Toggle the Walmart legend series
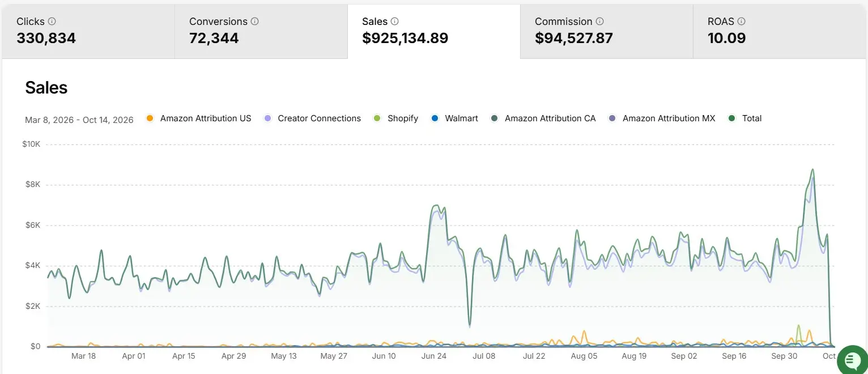The height and width of the screenshot is (374, 868). (454, 118)
